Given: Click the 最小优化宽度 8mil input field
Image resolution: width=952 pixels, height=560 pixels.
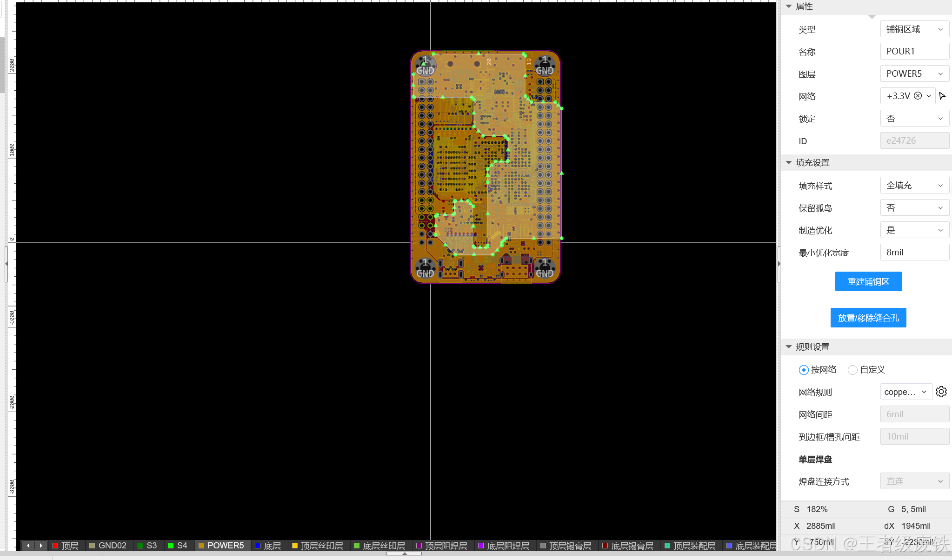Looking at the screenshot, I should tap(914, 253).
